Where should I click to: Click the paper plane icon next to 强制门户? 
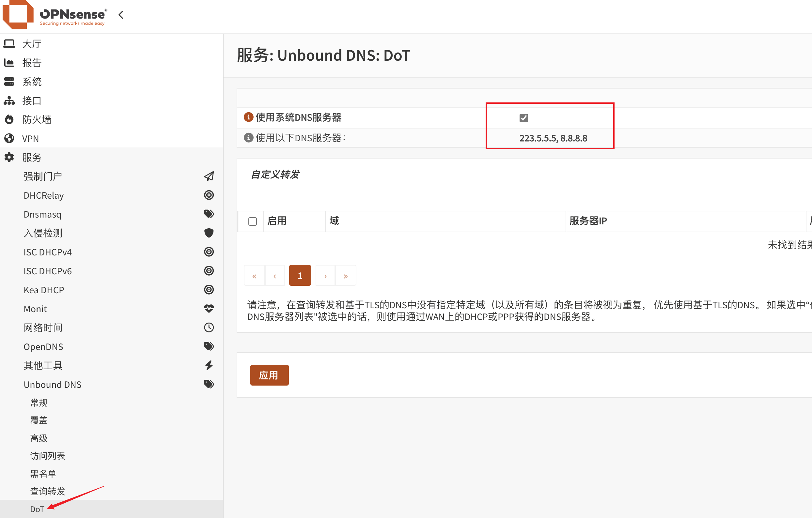[x=209, y=176]
